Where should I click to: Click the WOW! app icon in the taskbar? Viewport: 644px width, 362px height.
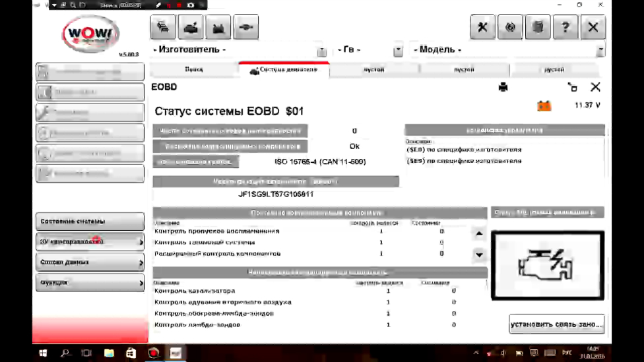[x=176, y=353]
